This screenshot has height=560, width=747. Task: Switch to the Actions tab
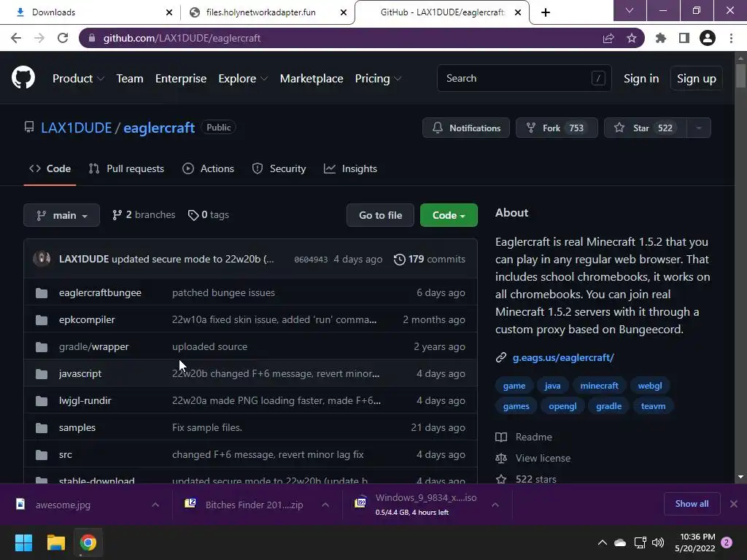(x=208, y=168)
